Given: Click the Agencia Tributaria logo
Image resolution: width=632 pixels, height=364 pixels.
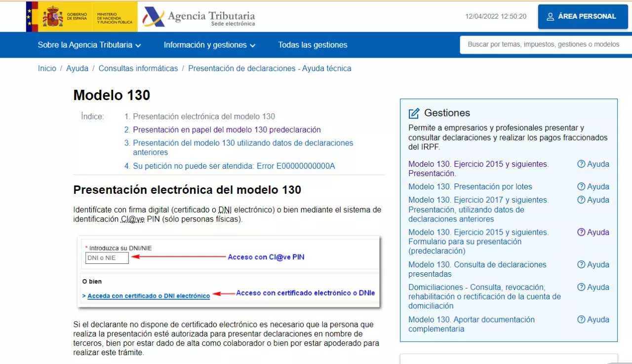Looking at the screenshot, I should [x=199, y=17].
